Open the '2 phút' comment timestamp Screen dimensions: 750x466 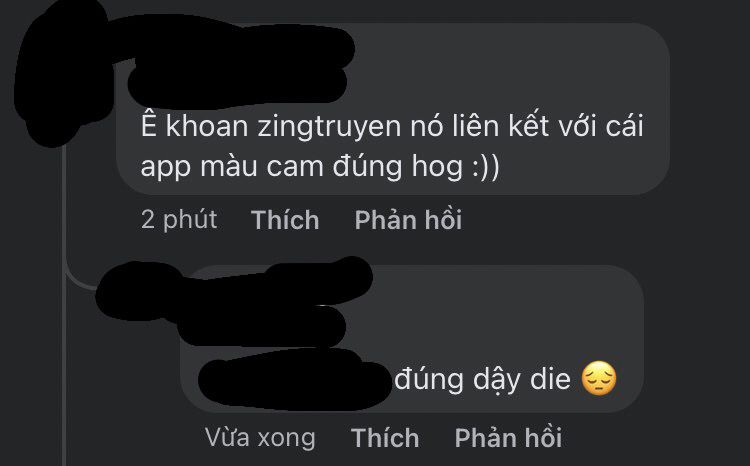179,220
